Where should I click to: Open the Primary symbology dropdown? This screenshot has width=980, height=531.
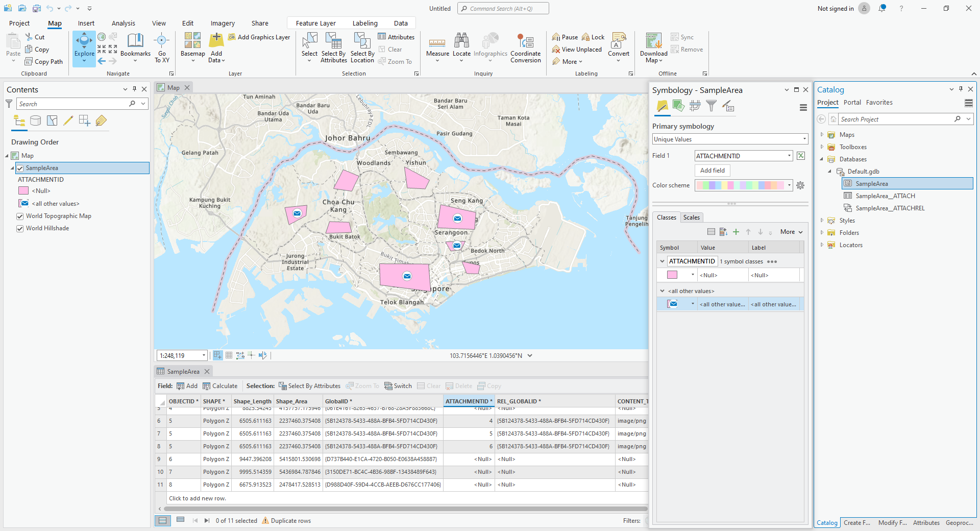pyautogui.click(x=729, y=139)
